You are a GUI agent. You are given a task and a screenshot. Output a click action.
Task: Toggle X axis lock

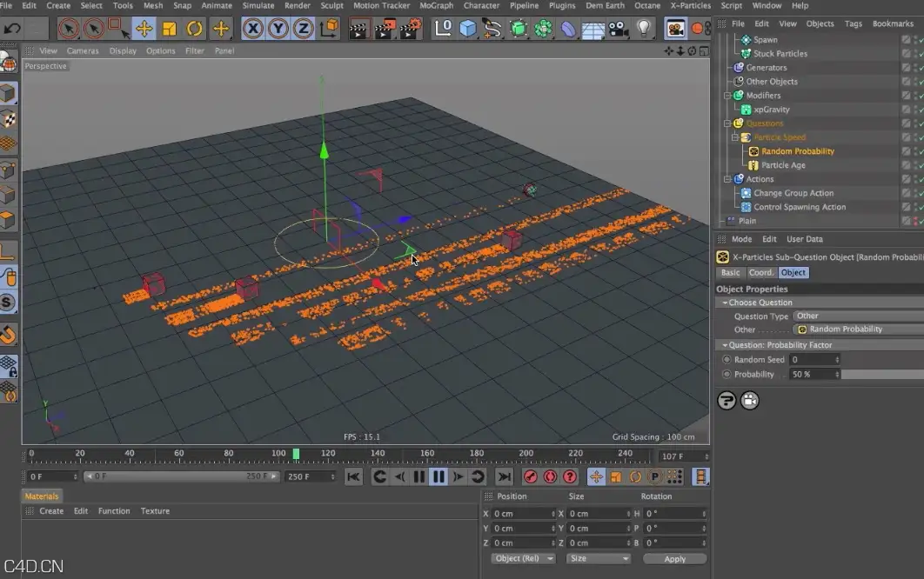[x=253, y=29]
